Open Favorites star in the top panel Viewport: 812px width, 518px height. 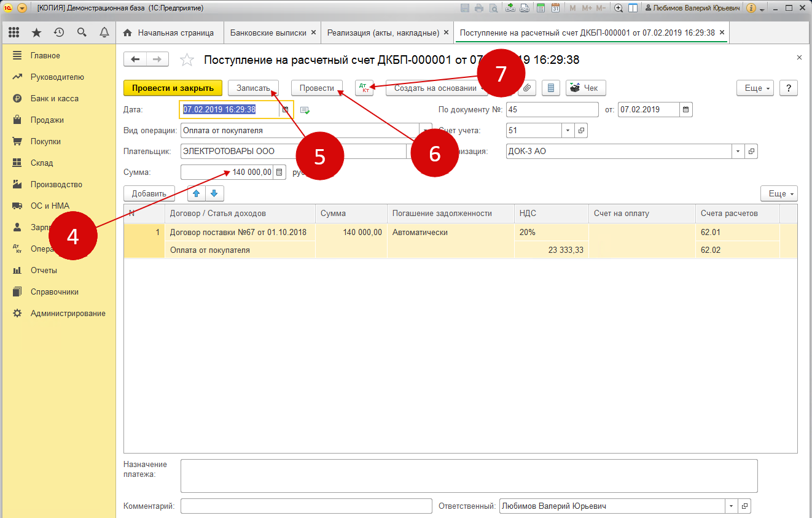[36, 33]
